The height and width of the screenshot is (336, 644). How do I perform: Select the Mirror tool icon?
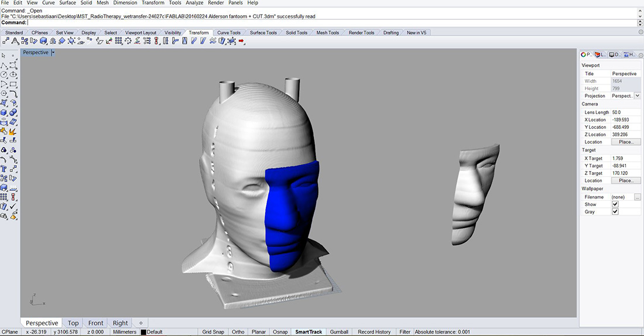click(x=53, y=41)
